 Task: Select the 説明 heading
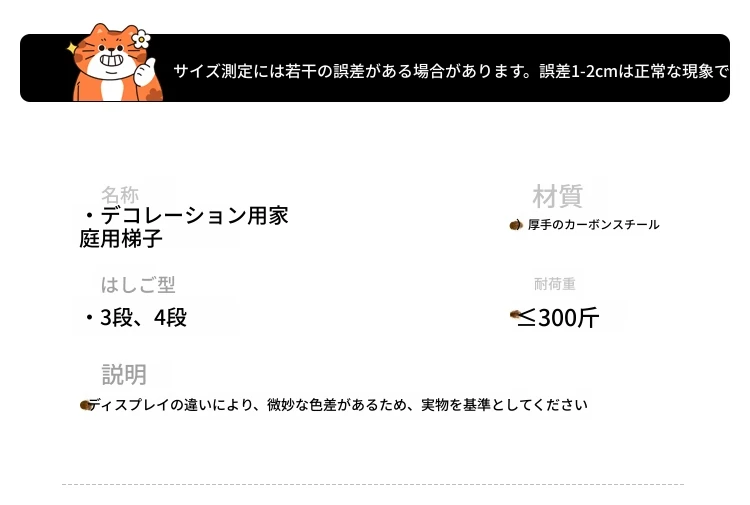(x=124, y=374)
